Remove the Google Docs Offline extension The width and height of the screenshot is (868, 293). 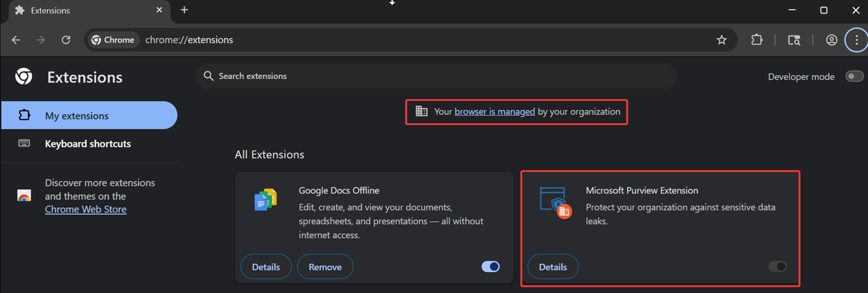[x=325, y=267]
